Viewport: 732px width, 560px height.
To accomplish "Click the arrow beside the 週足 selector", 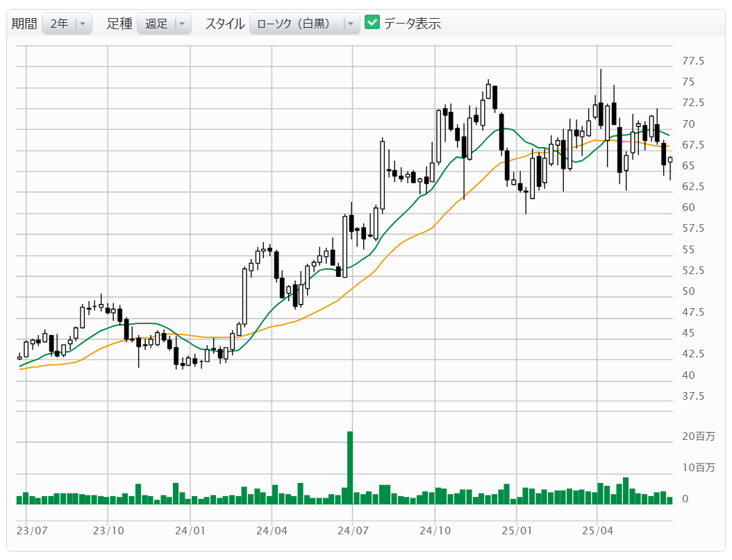I will (181, 24).
